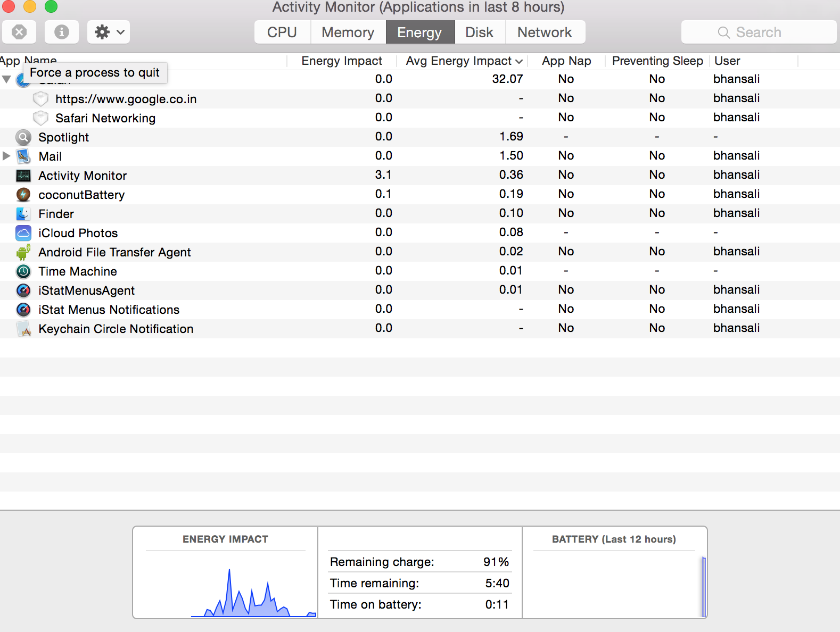This screenshot has height=632, width=840.
Task: Select the Time Machine row
Action: pos(420,271)
